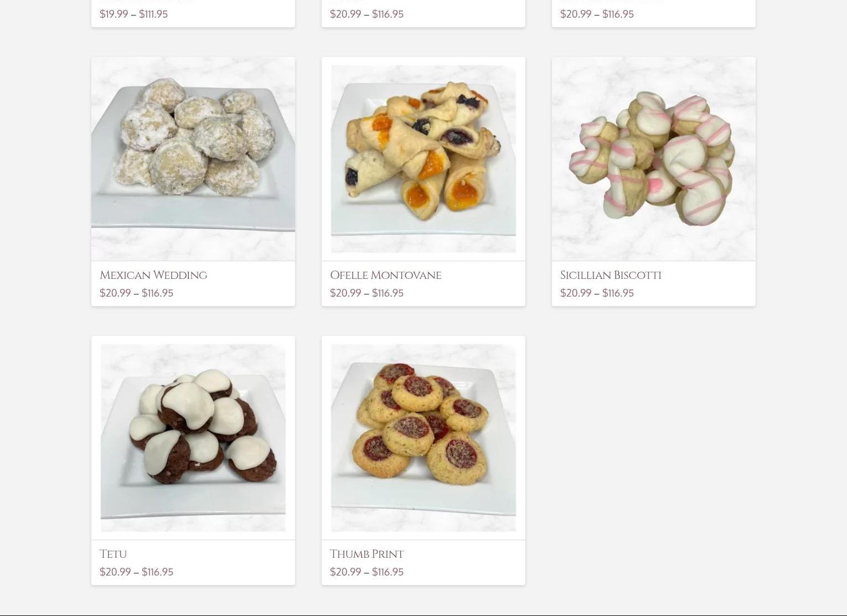
Task: Select the Ofelle Montovane price range
Action: click(367, 293)
